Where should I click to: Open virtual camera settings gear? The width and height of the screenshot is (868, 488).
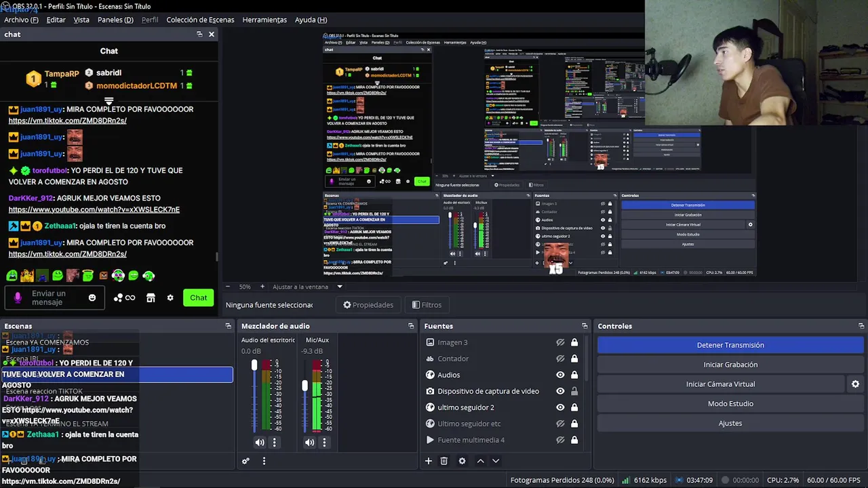click(855, 384)
